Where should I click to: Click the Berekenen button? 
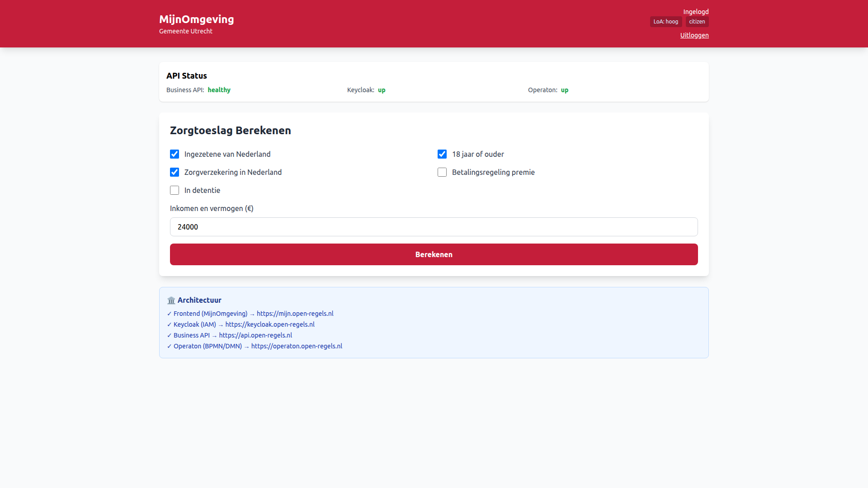coord(434,254)
